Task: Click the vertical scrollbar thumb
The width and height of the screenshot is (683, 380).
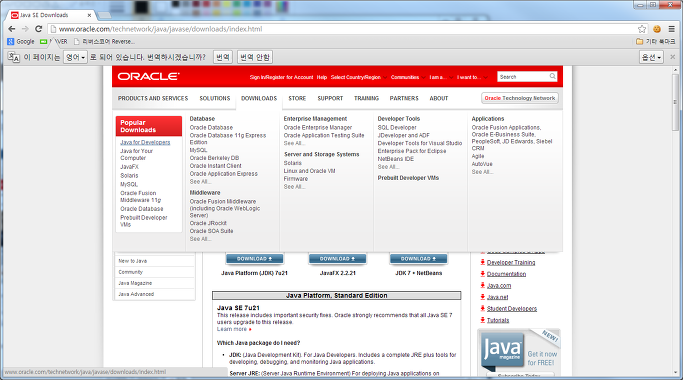Action: (675, 102)
